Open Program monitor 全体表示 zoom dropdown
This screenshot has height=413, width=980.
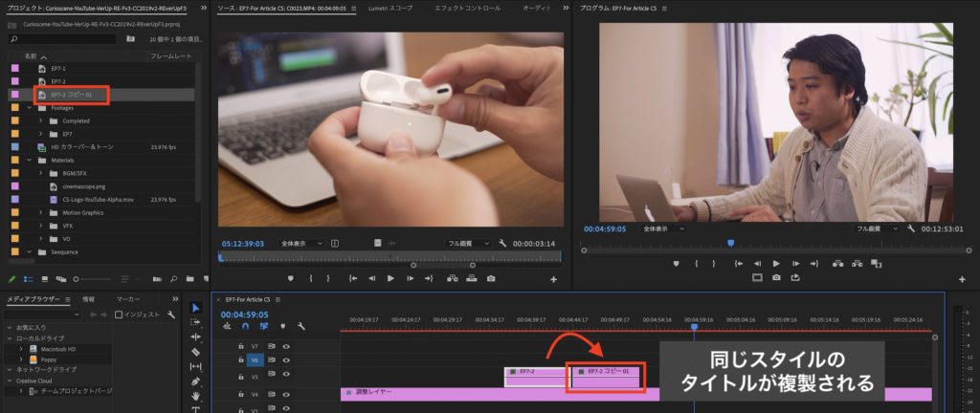pos(664,229)
